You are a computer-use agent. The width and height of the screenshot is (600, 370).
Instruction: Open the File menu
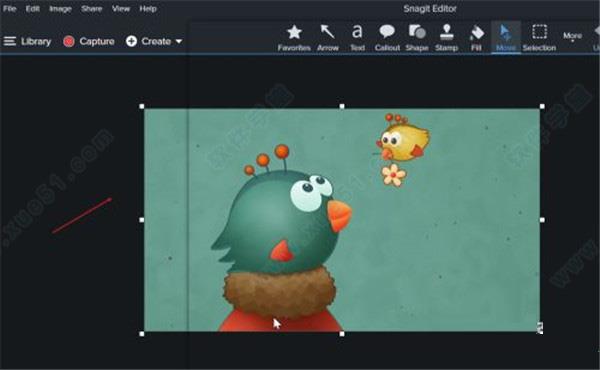click(10, 8)
